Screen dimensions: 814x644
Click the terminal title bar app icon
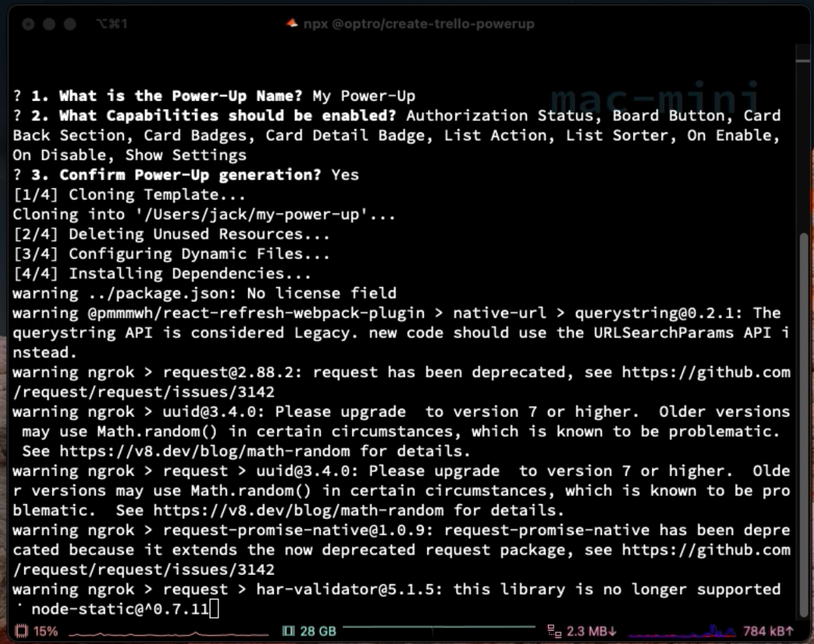click(292, 24)
